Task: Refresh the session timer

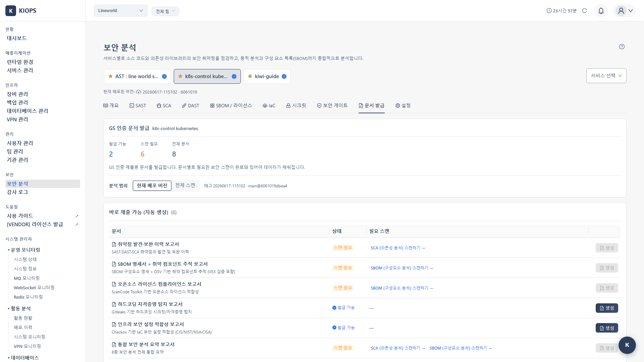Action: click(585, 11)
